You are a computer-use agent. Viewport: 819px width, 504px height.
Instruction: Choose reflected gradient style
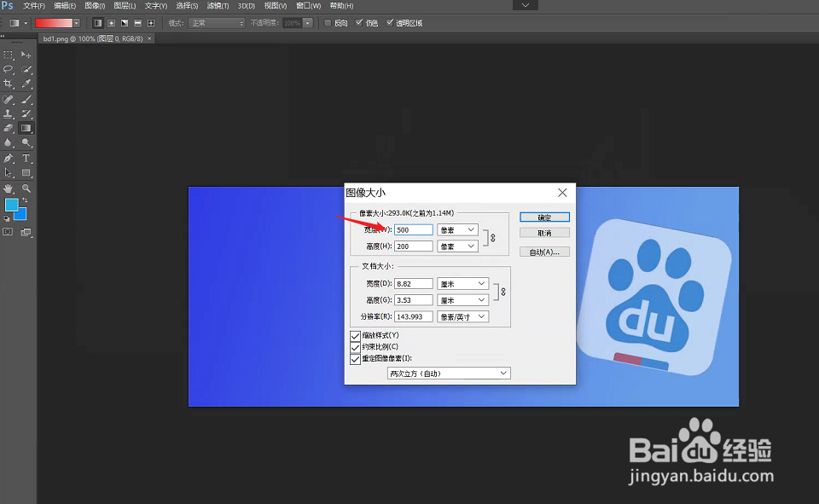(x=138, y=23)
